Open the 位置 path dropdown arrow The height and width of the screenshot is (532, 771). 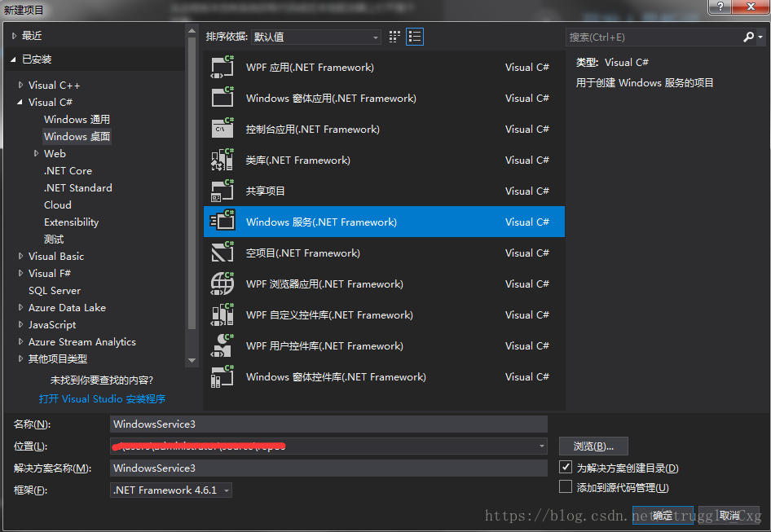coord(541,446)
